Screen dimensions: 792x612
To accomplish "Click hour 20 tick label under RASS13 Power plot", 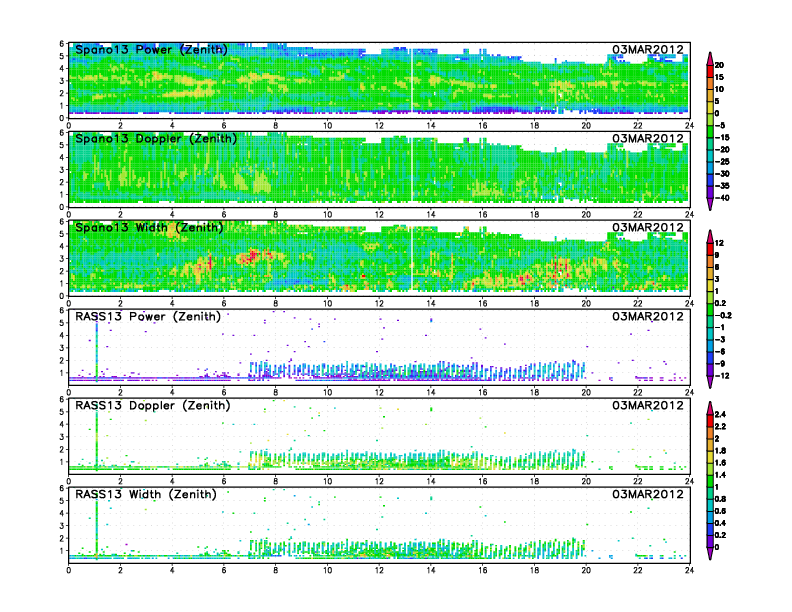I will (586, 392).
